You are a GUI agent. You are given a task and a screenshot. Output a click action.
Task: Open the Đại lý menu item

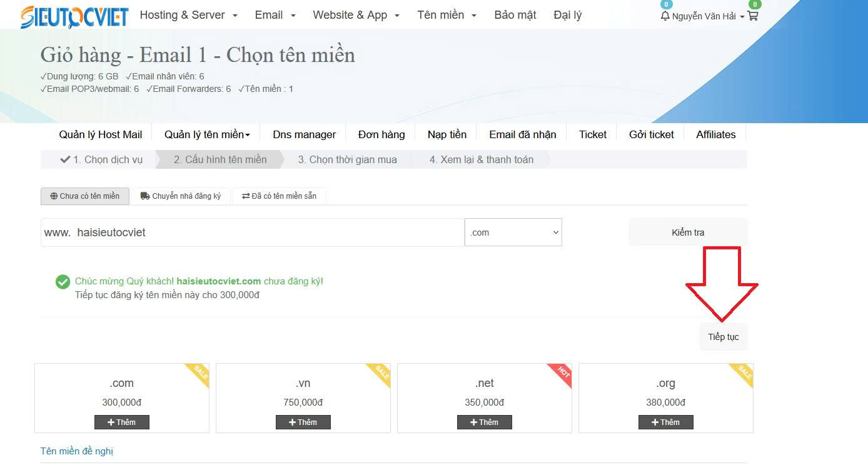567,15
